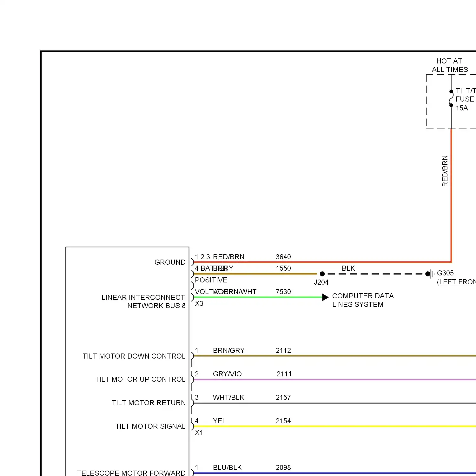Click the J204 splice dot
The height and width of the screenshot is (476, 476).
[x=322, y=274]
